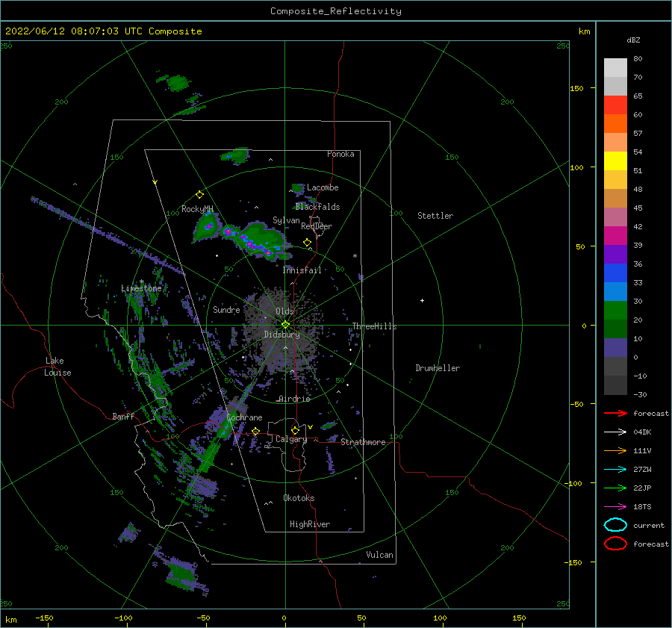Pick the green swatch below 30 dBZ

coord(615,311)
